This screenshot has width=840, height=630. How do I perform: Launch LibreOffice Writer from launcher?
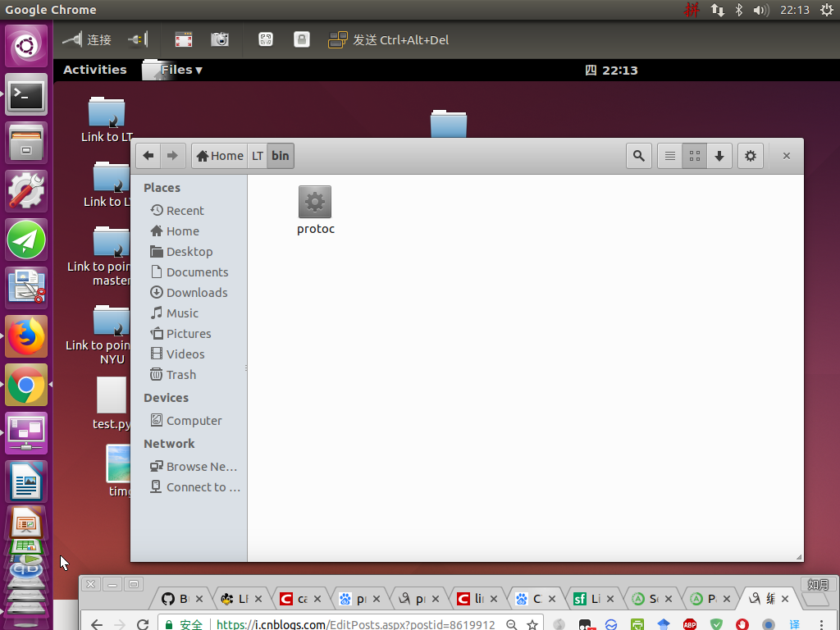(x=25, y=481)
